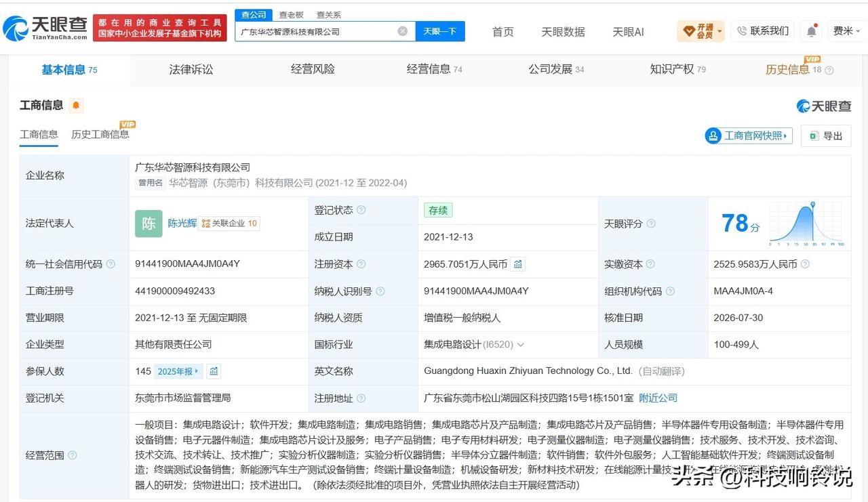Clear the search box with the X icon
868x502 pixels.
pos(403,31)
